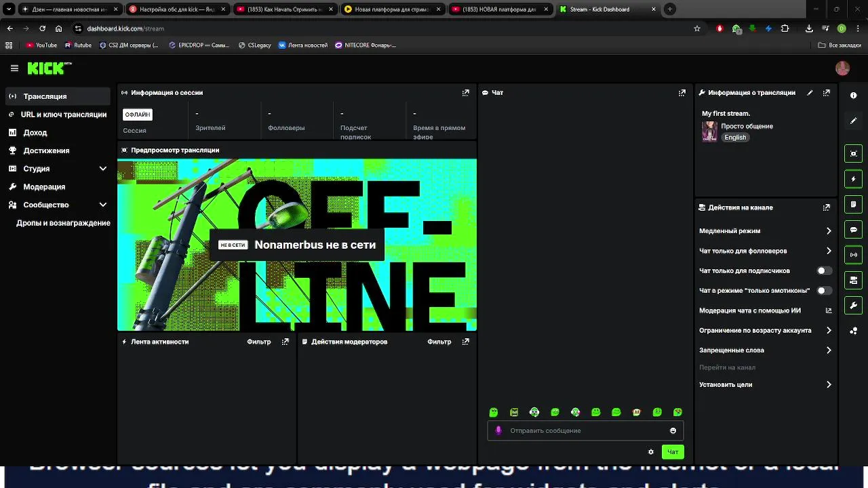
Task: Toggle the channel actions icon in right sidebar
Action: tap(853, 280)
